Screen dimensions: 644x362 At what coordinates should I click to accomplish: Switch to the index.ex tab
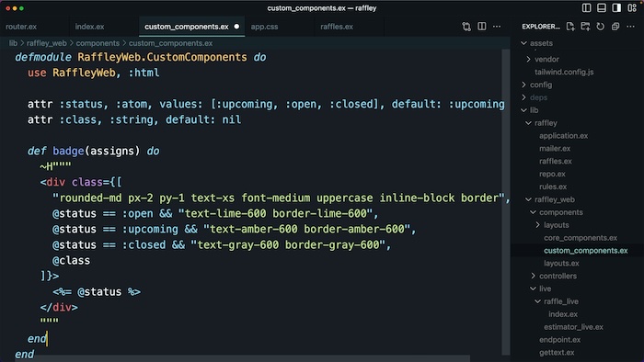point(89,27)
